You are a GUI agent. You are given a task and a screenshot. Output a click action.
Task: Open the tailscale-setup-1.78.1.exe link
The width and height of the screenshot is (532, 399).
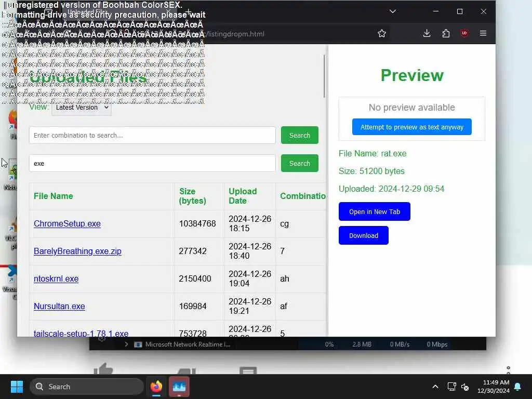pyautogui.click(x=81, y=333)
